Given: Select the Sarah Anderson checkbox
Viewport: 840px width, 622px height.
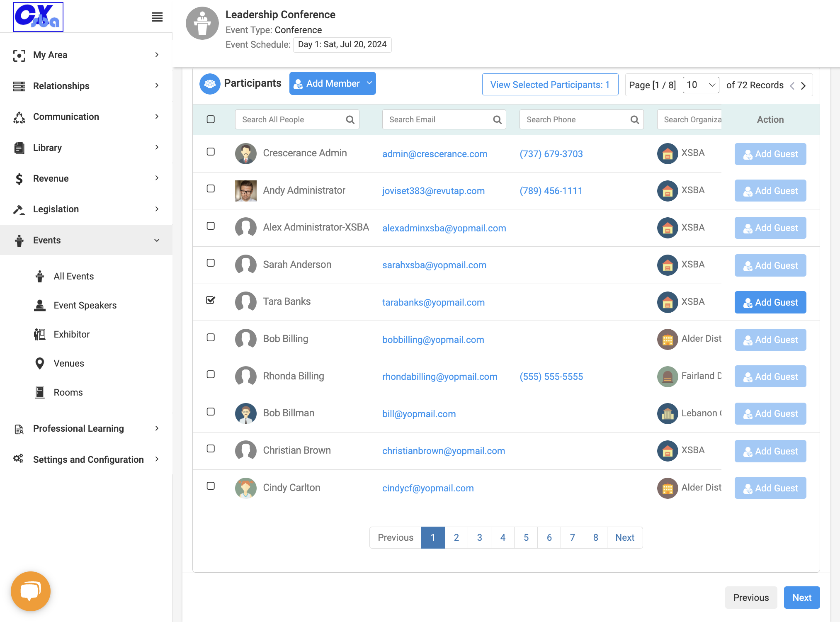Looking at the screenshot, I should 211,263.
